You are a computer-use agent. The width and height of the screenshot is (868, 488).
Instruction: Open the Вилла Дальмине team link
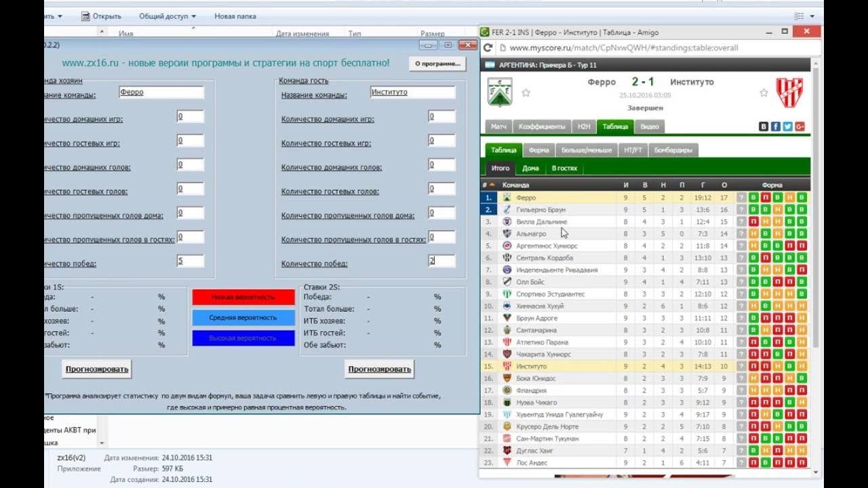[542, 222]
